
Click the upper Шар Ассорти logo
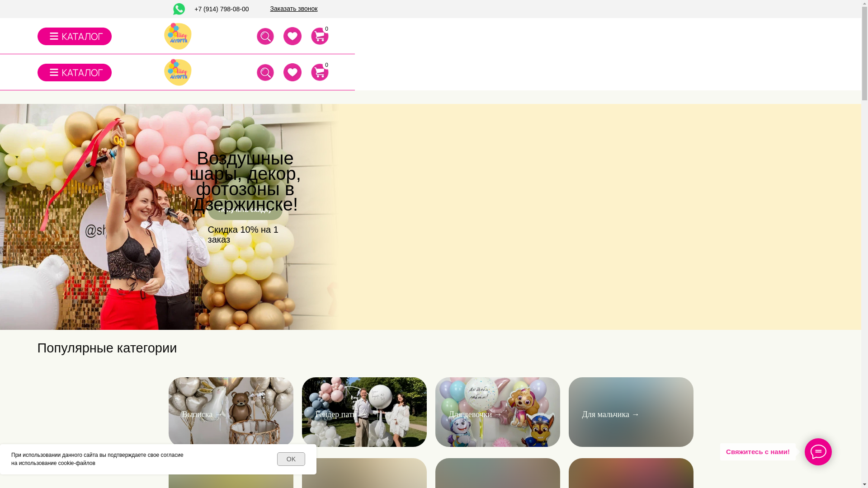point(178,36)
